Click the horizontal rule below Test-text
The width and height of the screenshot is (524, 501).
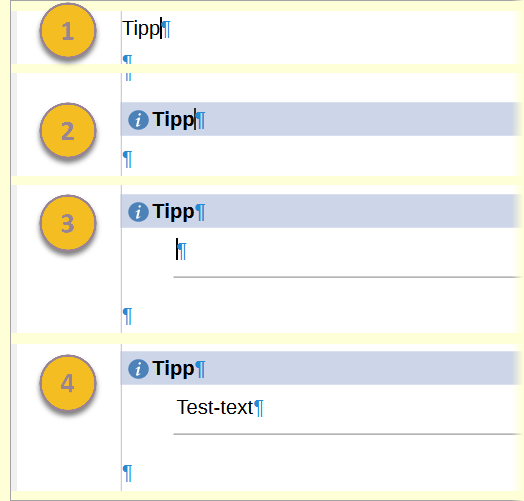348,434
